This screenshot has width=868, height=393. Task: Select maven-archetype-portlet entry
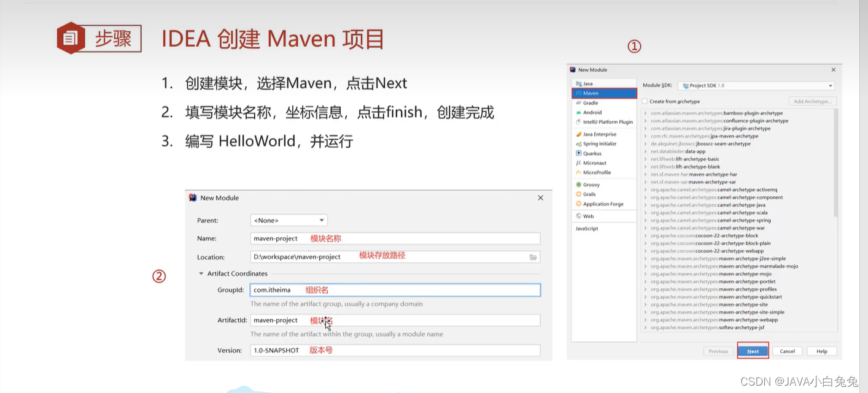(x=713, y=282)
